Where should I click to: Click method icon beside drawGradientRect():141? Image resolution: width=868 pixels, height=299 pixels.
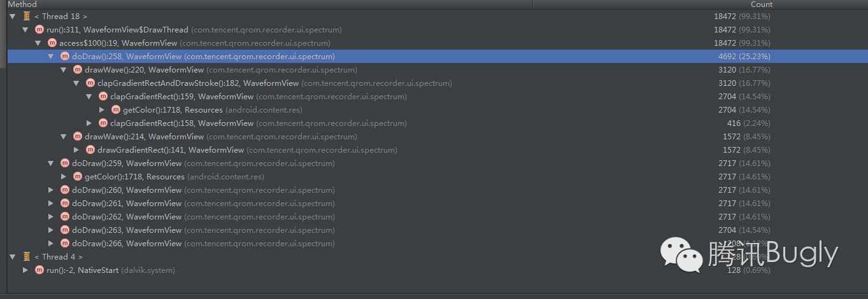tap(90, 150)
